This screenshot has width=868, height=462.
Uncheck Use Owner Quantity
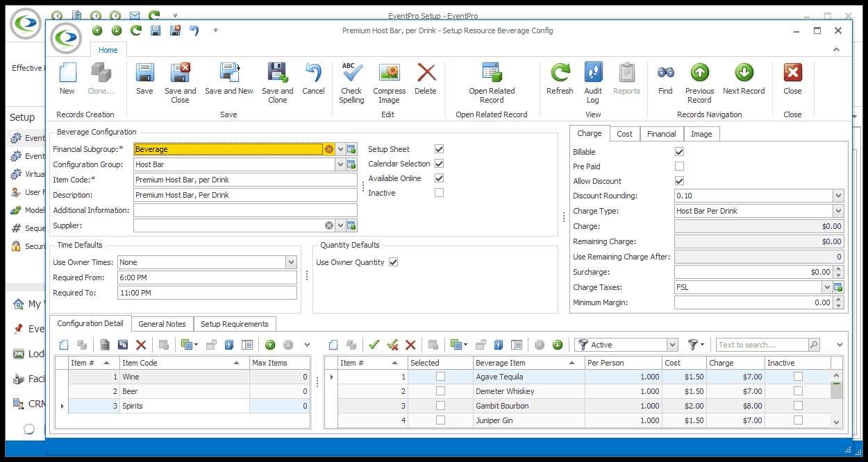pyautogui.click(x=394, y=262)
